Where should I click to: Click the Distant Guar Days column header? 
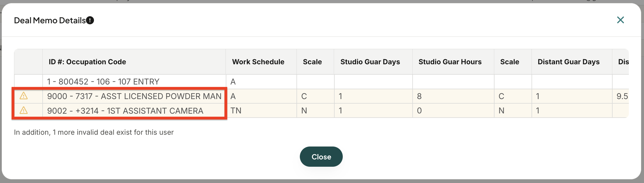569,62
